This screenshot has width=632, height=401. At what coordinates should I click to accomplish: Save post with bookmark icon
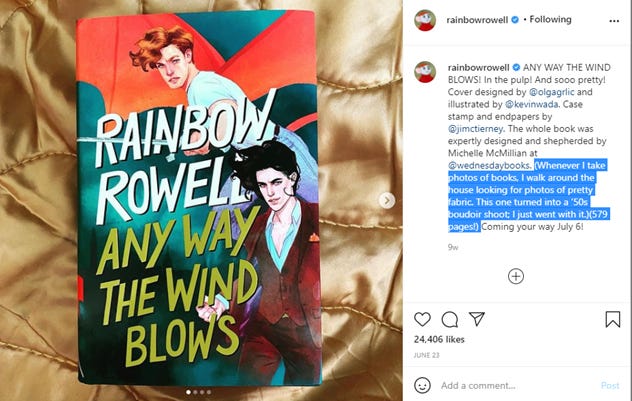(613, 319)
